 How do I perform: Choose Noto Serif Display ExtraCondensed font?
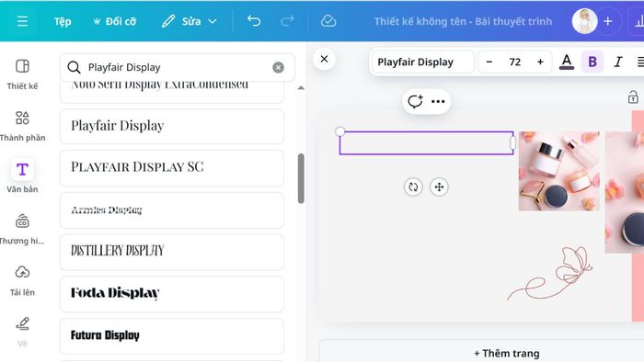tap(172, 92)
